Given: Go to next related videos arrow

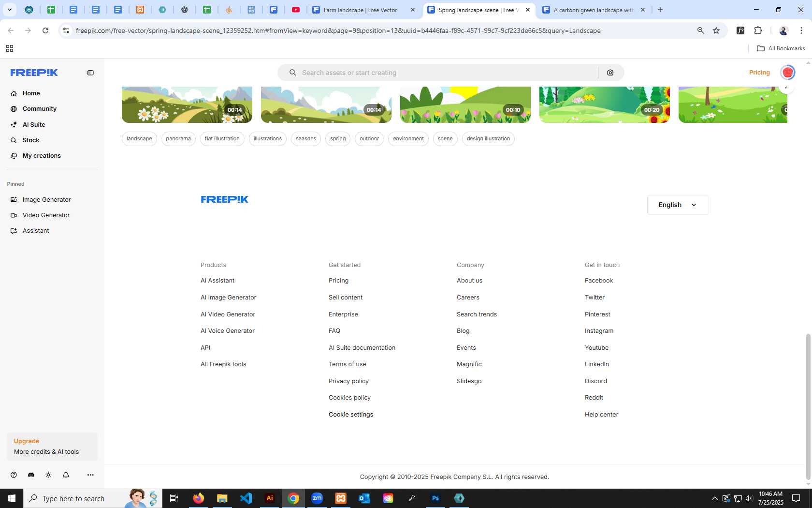Looking at the screenshot, I should (x=786, y=88).
